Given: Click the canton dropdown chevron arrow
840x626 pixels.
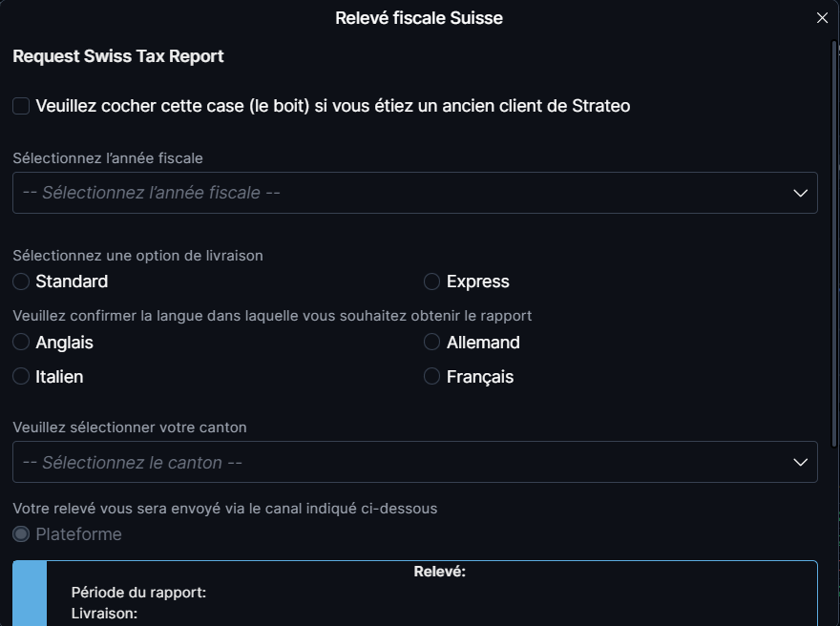Looking at the screenshot, I should (801, 462).
